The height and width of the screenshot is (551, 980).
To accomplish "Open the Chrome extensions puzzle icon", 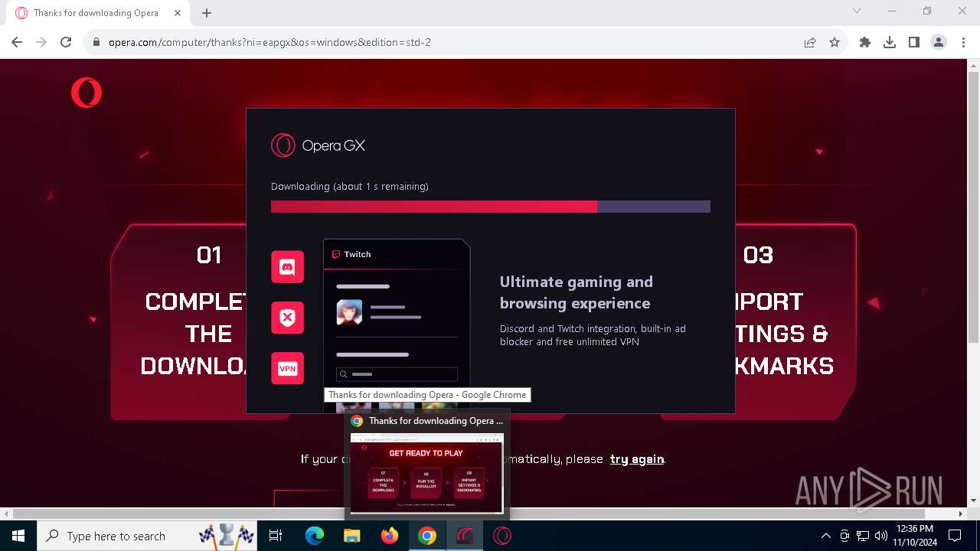I will [x=865, y=42].
